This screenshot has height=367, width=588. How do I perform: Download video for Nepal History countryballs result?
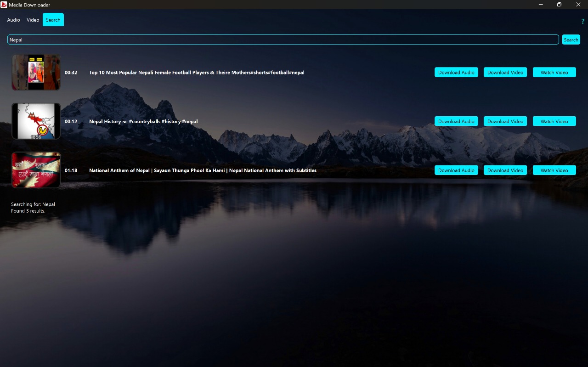[x=505, y=121]
